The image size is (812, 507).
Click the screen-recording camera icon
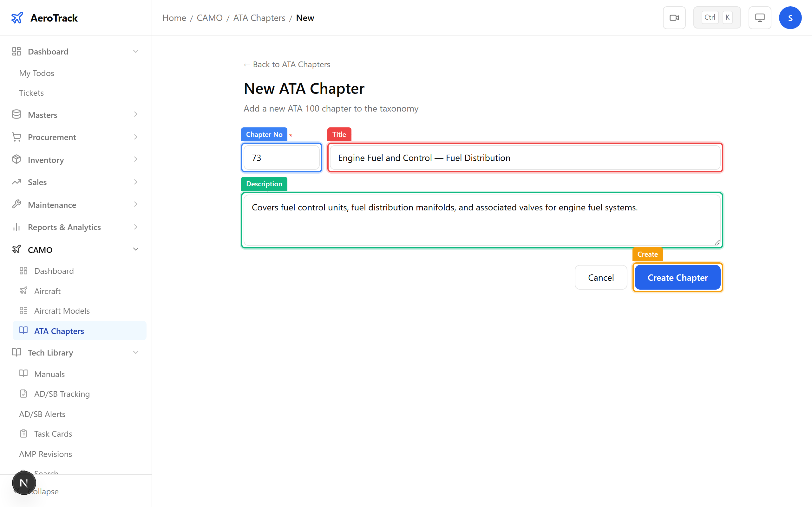(x=674, y=17)
